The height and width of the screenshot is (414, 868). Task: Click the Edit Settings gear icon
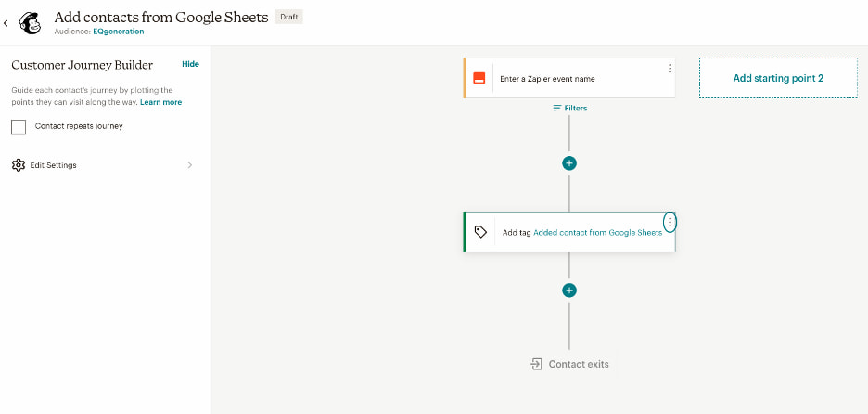19,165
